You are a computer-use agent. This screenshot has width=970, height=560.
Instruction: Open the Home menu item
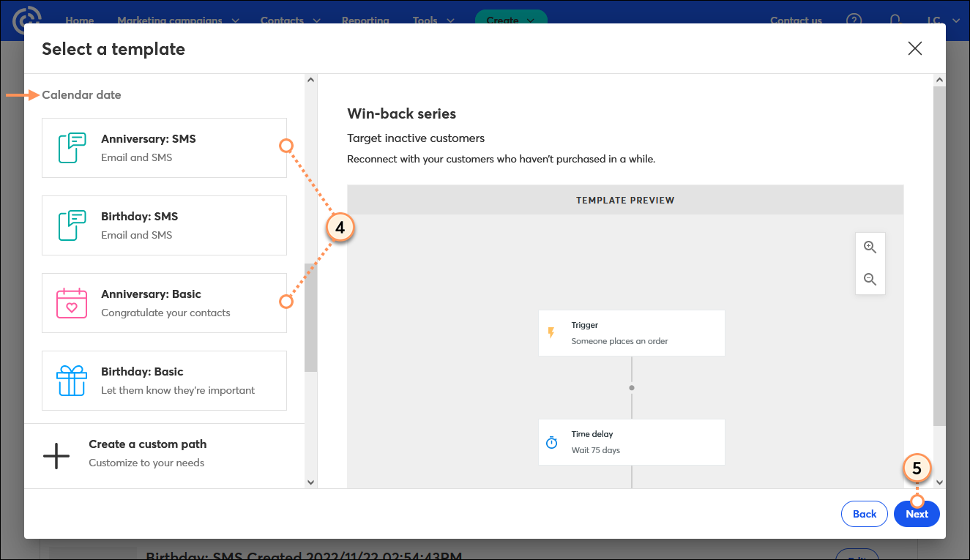click(x=79, y=20)
